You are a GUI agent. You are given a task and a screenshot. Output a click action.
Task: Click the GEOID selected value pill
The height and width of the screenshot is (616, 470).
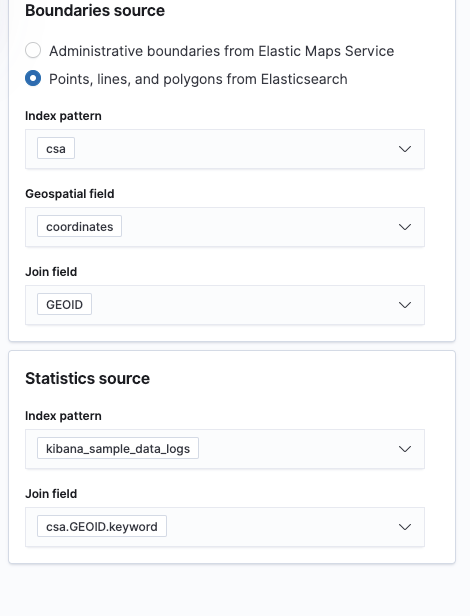[x=64, y=304]
